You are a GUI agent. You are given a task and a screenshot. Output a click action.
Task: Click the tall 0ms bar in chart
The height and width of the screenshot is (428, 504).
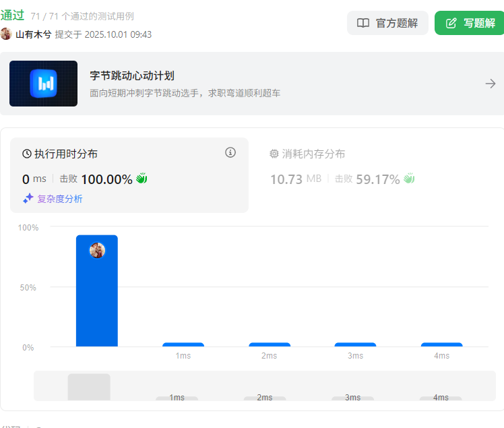pos(97,291)
